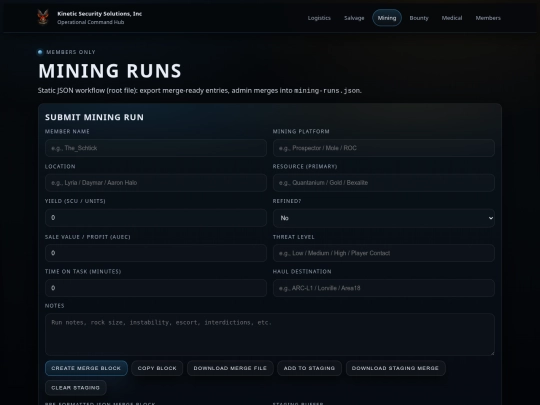Click the Kinetic Security Solutions logo icon

coord(43,17)
